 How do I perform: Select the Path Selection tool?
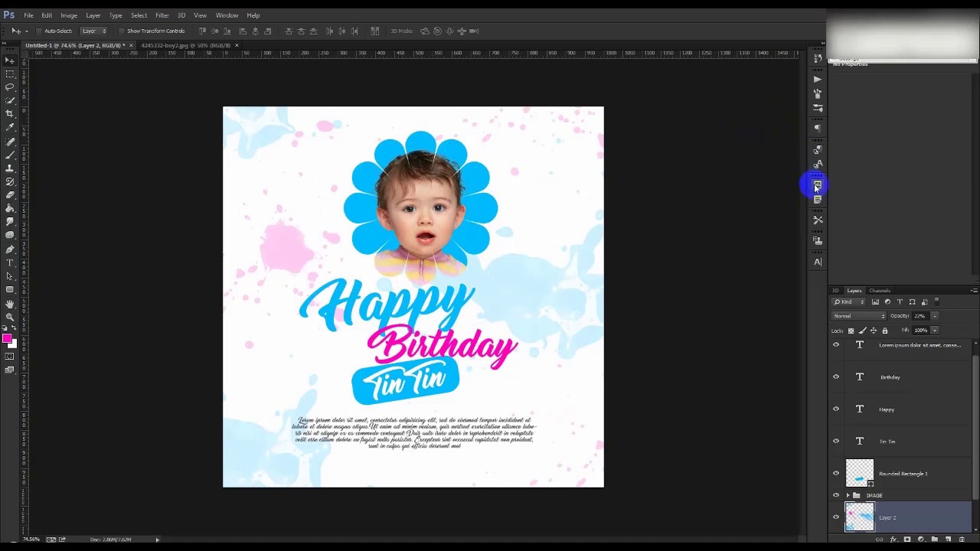[x=10, y=276]
